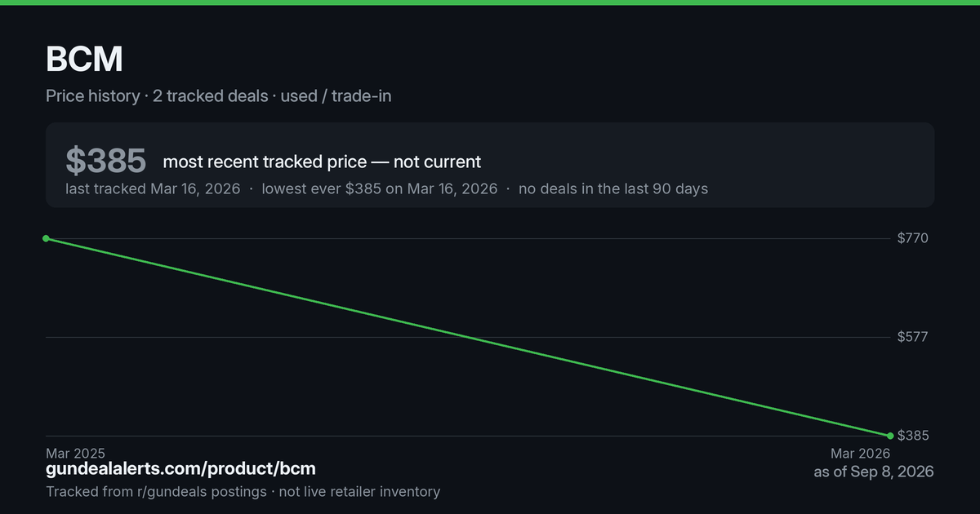
Task: Click 'most recent tracked price — not current' text
Action: [322, 162]
